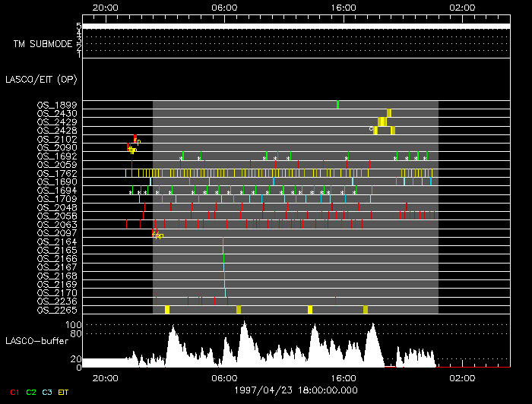Select the green C2 legend label

[x=31, y=393]
